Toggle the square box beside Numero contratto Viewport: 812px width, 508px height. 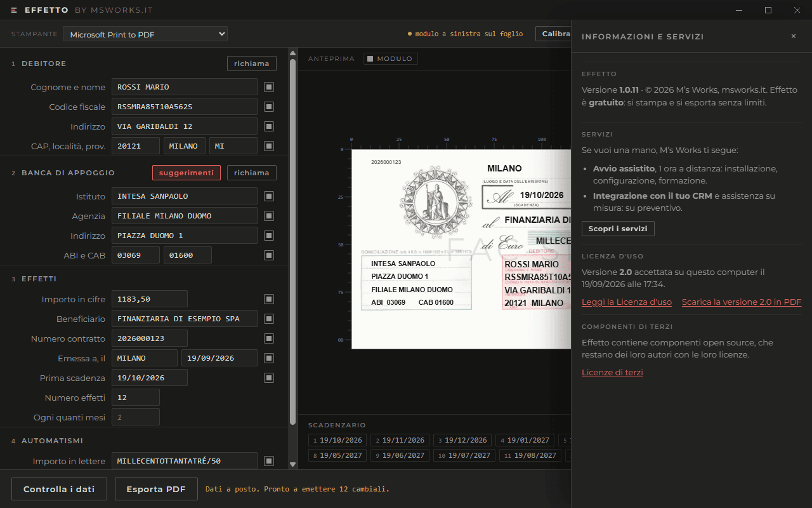[x=269, y=338]
